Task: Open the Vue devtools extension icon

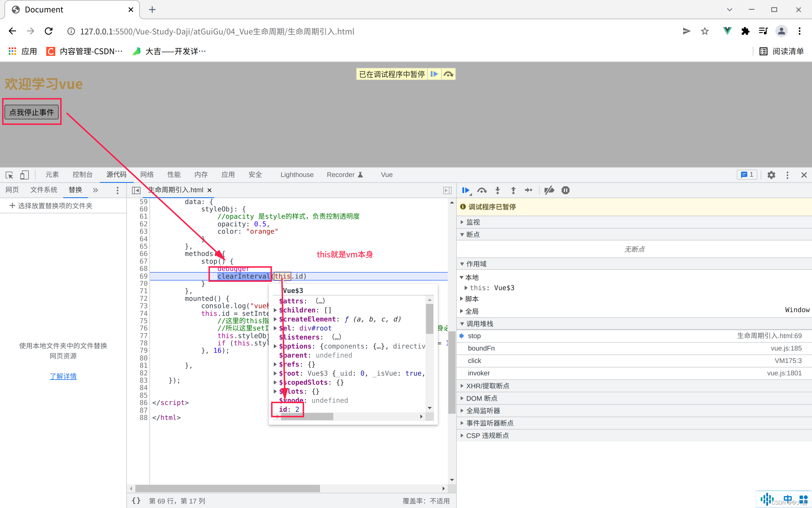Action: 727,31
